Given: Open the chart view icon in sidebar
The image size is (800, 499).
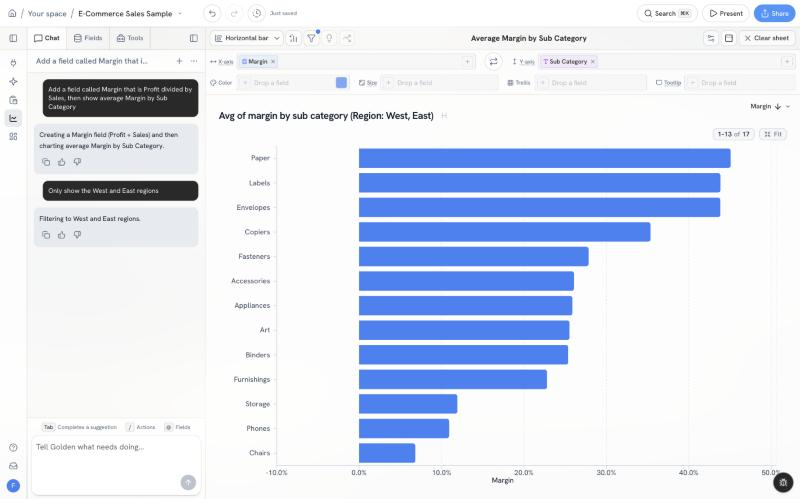Looking at the screenshot, I should click(x=13, y=118).
